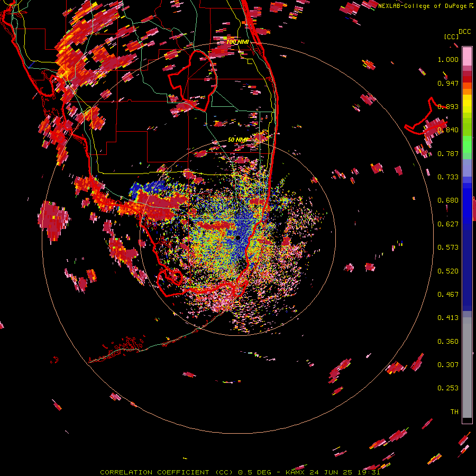Select the 0.893 scale value

click(448, 106)
